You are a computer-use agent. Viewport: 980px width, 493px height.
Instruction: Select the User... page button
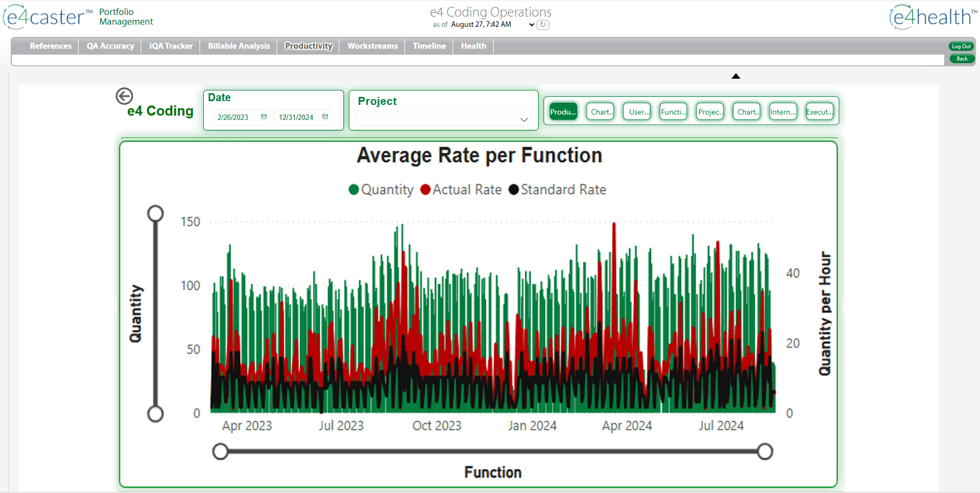tap(637, 111)
